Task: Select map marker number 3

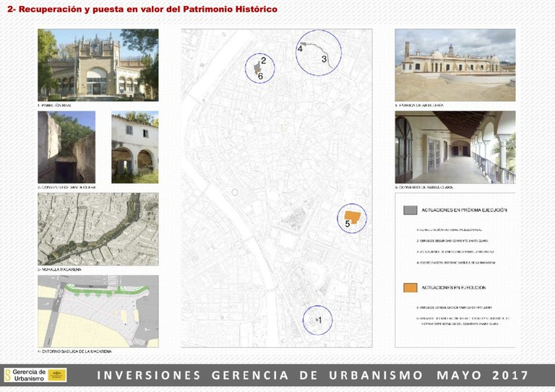Action: [x=324, y=59]
